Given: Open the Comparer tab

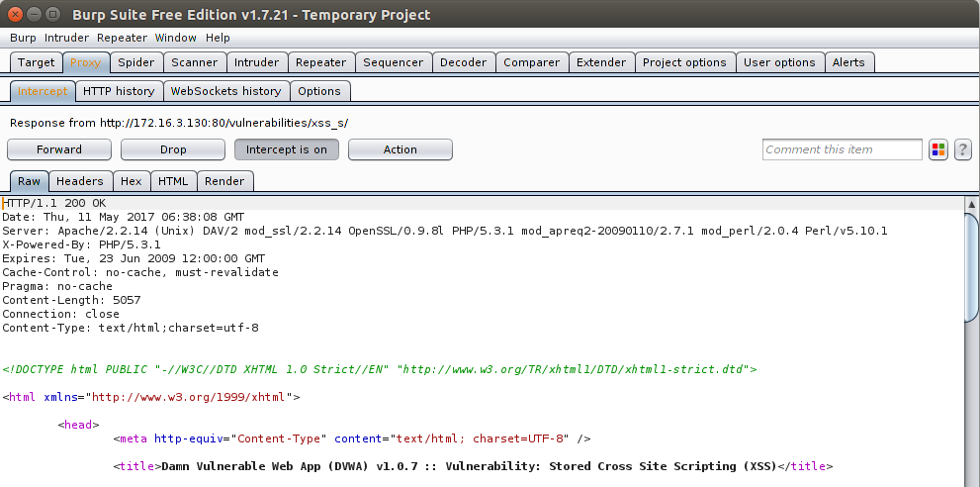Looking at the screenshot, I should pos(532,62).
